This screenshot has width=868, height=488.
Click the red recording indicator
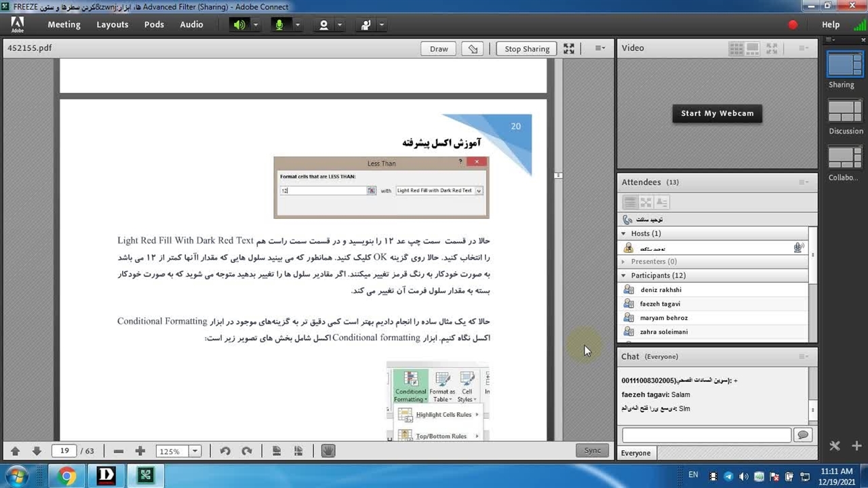(x=793, y=25)
